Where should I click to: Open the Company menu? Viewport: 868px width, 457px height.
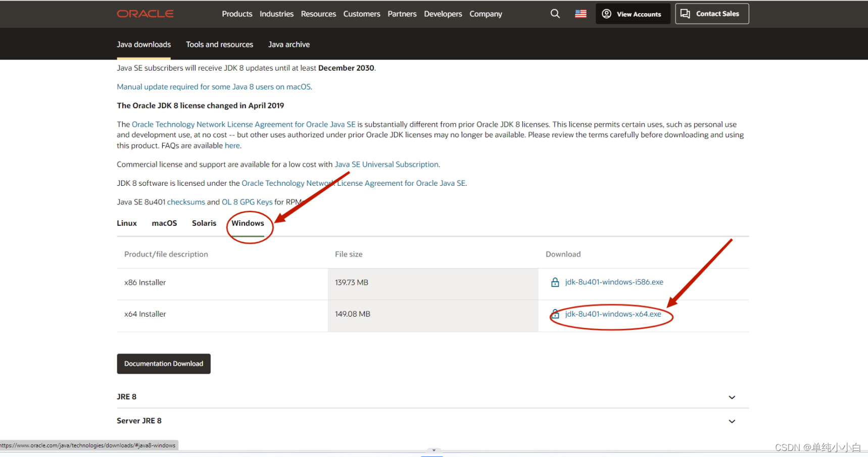click(486, 14)
